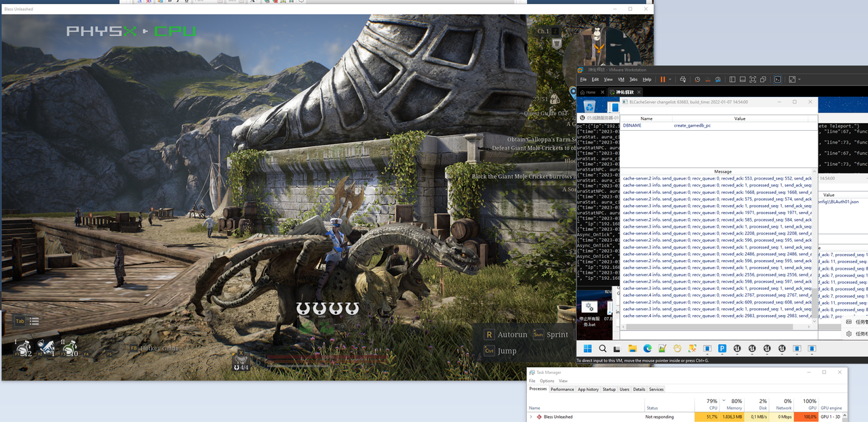Click the Name column header in BLCacheServer
The height and width of the screenshot is (422, 868).
(x=646, y=119)
